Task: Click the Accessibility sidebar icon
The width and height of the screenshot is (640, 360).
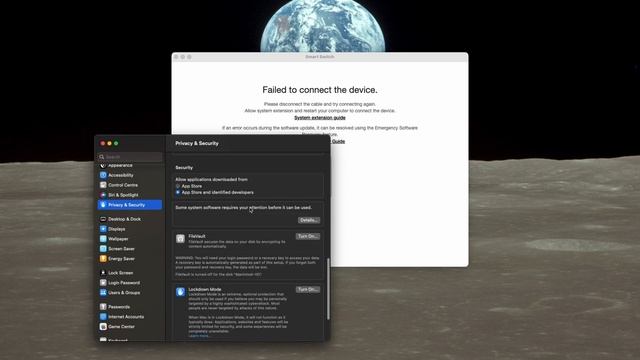Action: (x=103, y=175)
